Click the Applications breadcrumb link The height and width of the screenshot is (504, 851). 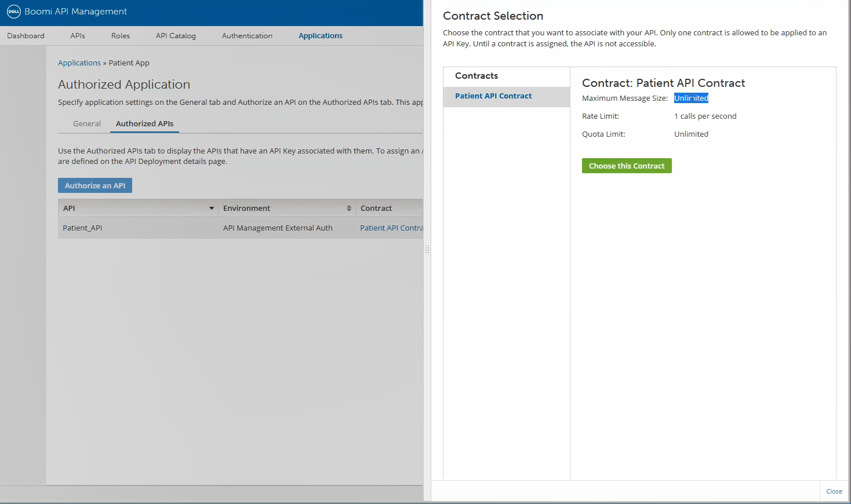(x=79, y=63)
